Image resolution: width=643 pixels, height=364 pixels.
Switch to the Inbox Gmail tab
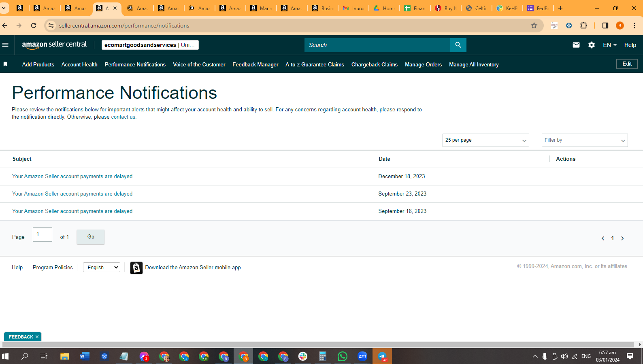(353, 8)
